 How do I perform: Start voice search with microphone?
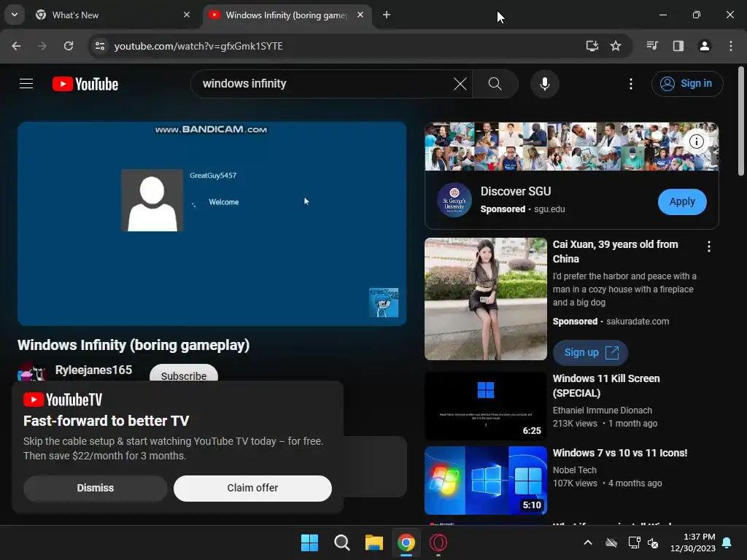click(544, 84)
